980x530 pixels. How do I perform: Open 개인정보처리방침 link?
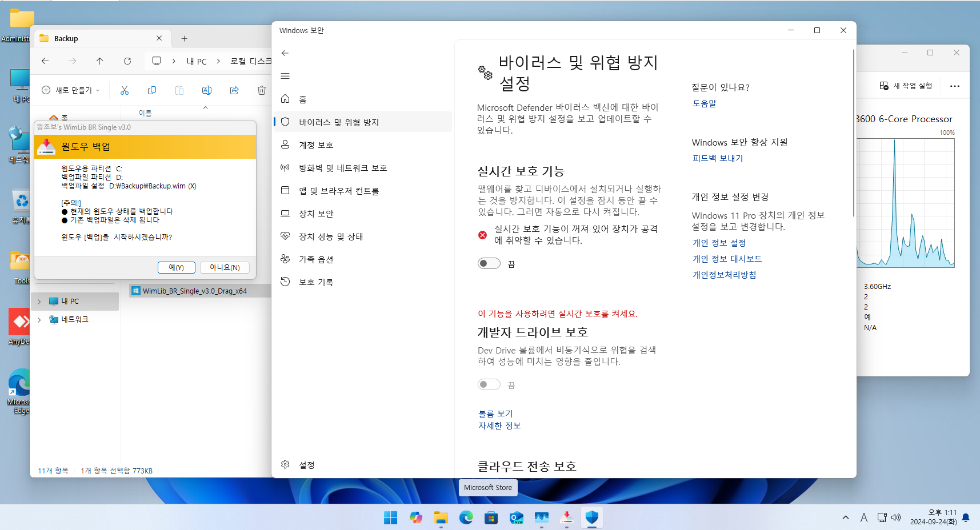pos(724,275)
